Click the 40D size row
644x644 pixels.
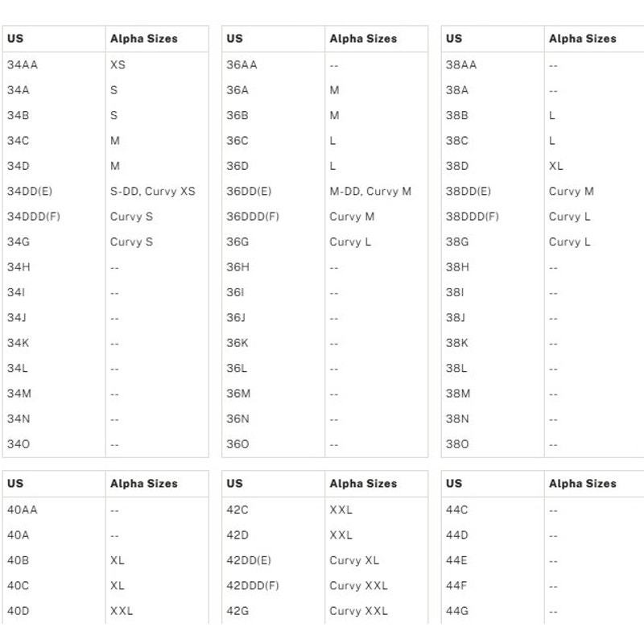click(x=105, y=611)
